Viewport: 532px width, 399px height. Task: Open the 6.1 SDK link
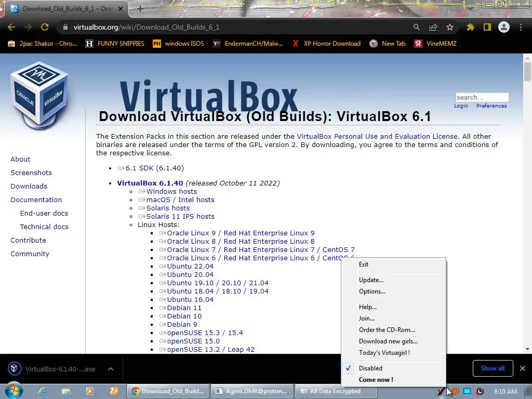[139, 168]
